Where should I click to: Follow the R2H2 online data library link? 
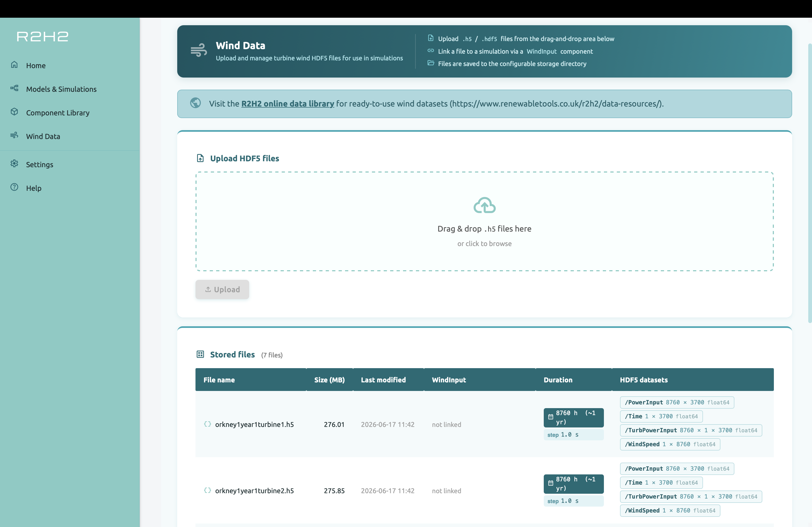288,104
